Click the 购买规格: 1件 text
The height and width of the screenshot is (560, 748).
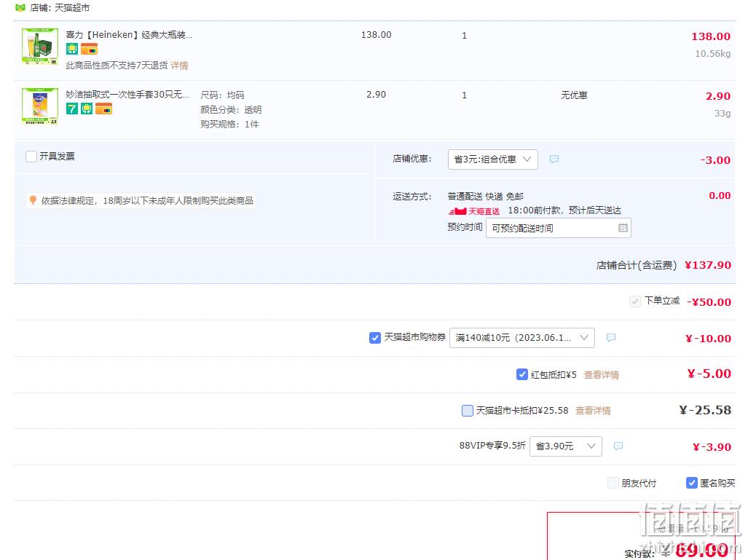[229, 124]
